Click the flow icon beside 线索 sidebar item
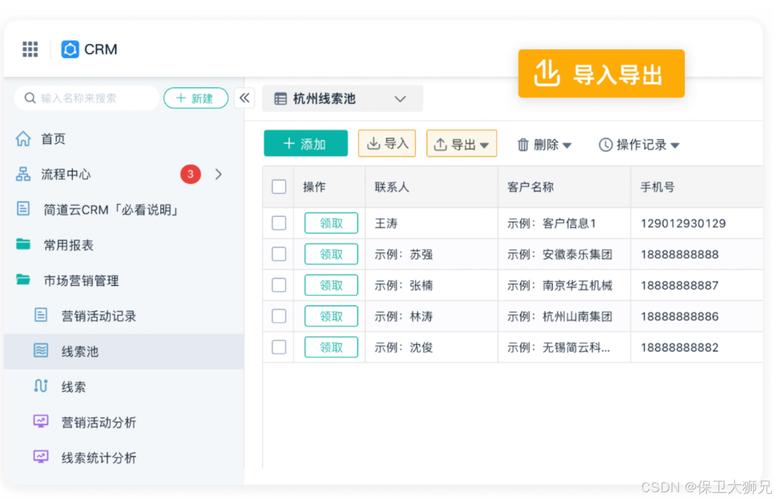774x500 pixels. 41,386
